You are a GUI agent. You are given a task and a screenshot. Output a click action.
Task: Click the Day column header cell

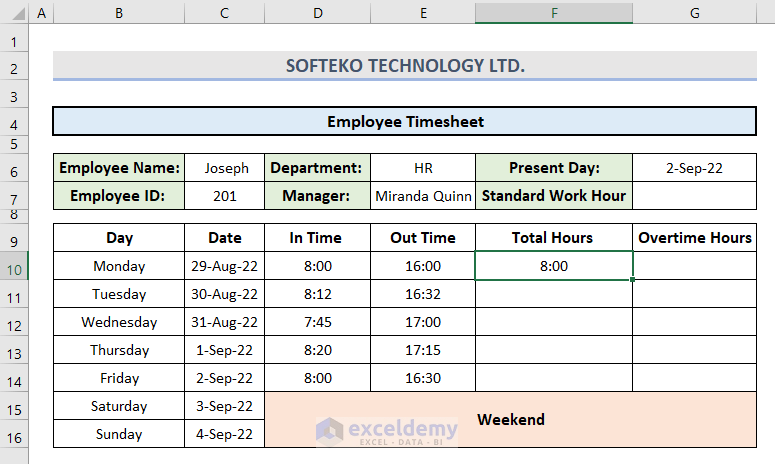coord(119,238)
